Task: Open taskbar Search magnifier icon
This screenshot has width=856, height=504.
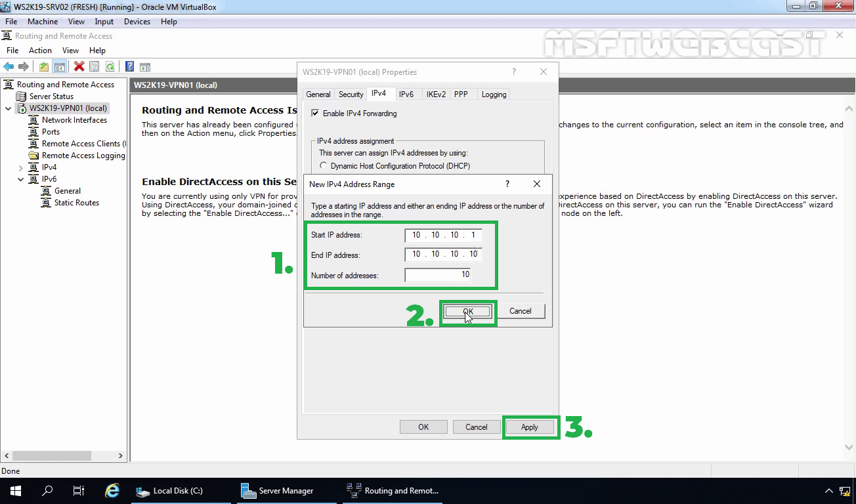Action: click(x=47, y=491)
